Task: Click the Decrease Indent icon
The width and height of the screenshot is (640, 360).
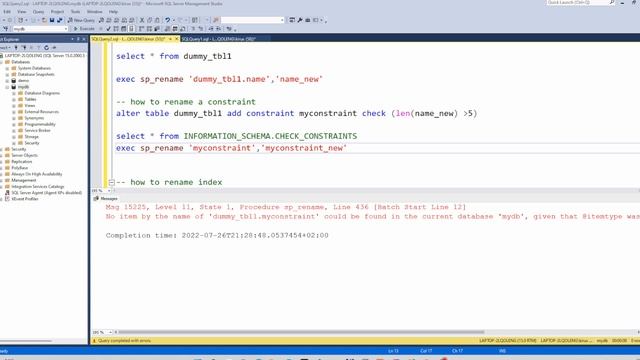Action: pos(211,29)
